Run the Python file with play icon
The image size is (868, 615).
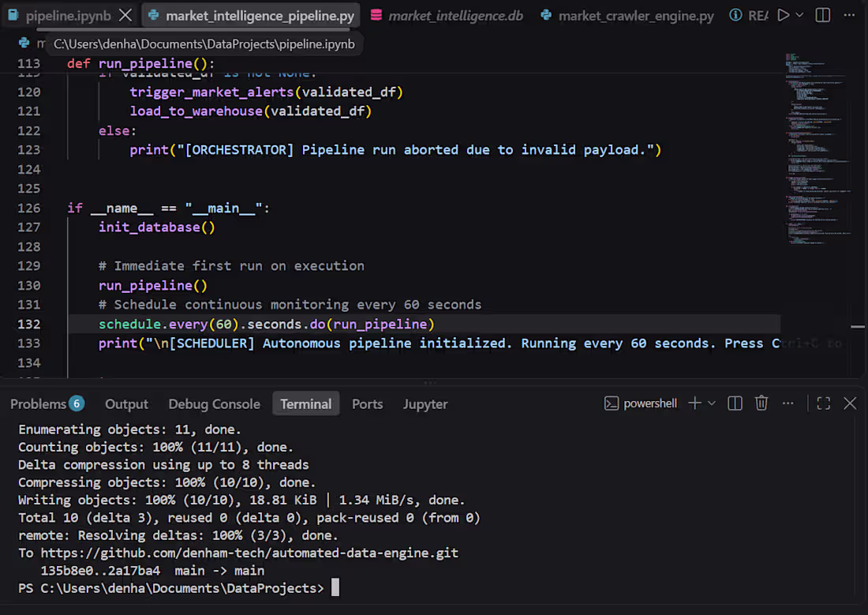(x=783, y=15)
